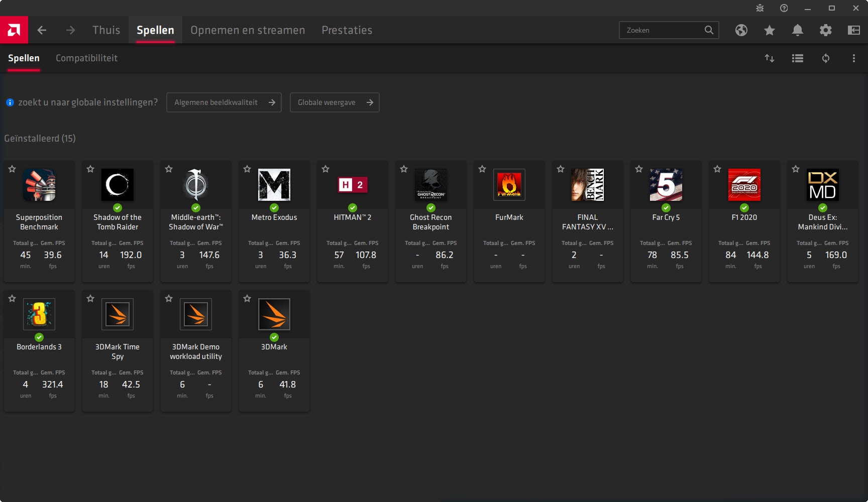Open 3DMark Time Spy icon
This screenshot has height=502, width=868.
click(118, 314)
